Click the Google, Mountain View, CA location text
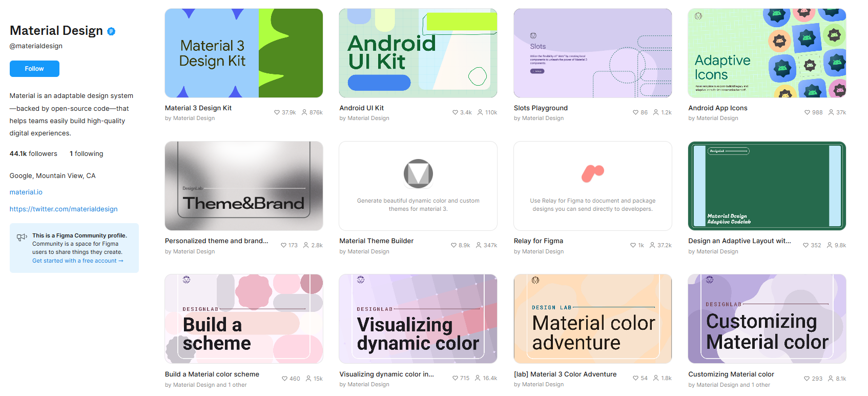This screenshot has width=868, height=396. (53, 176)
